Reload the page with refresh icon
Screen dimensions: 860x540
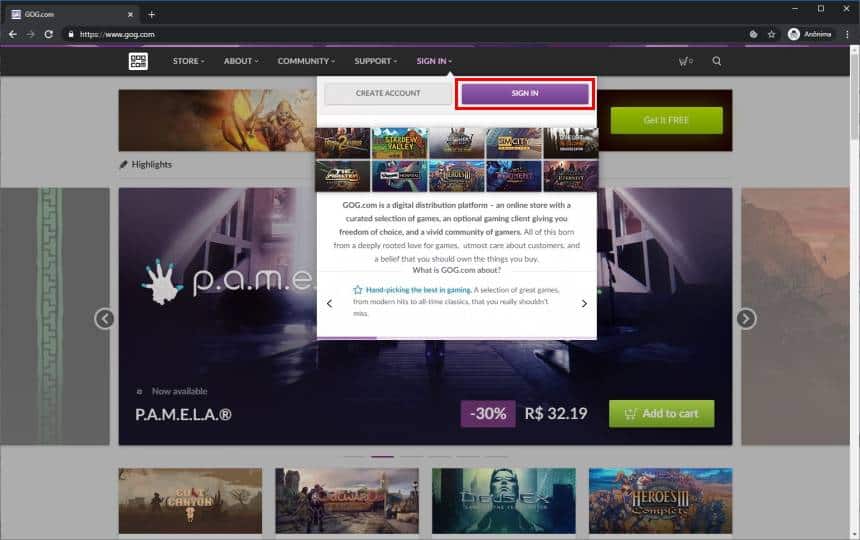tap(49, 34)
